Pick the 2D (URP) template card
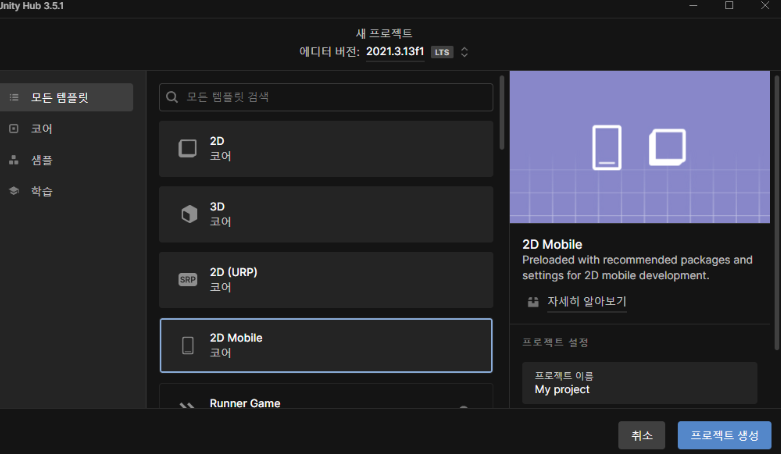 click(326, 280)
